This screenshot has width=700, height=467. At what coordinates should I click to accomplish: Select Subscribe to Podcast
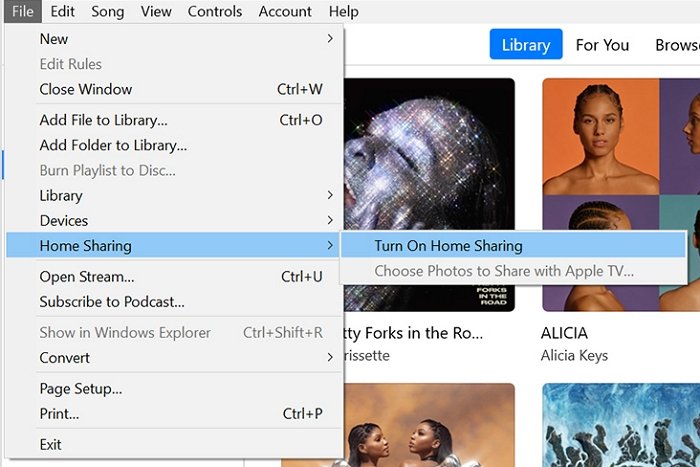175,302
